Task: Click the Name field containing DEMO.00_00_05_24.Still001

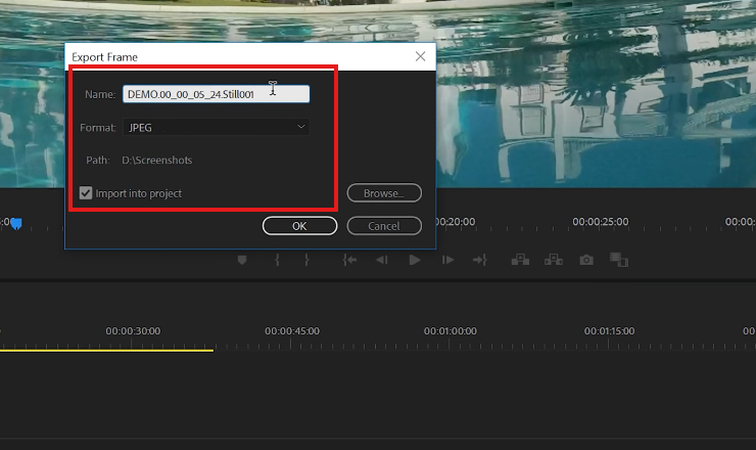Action: click(216, 94)
